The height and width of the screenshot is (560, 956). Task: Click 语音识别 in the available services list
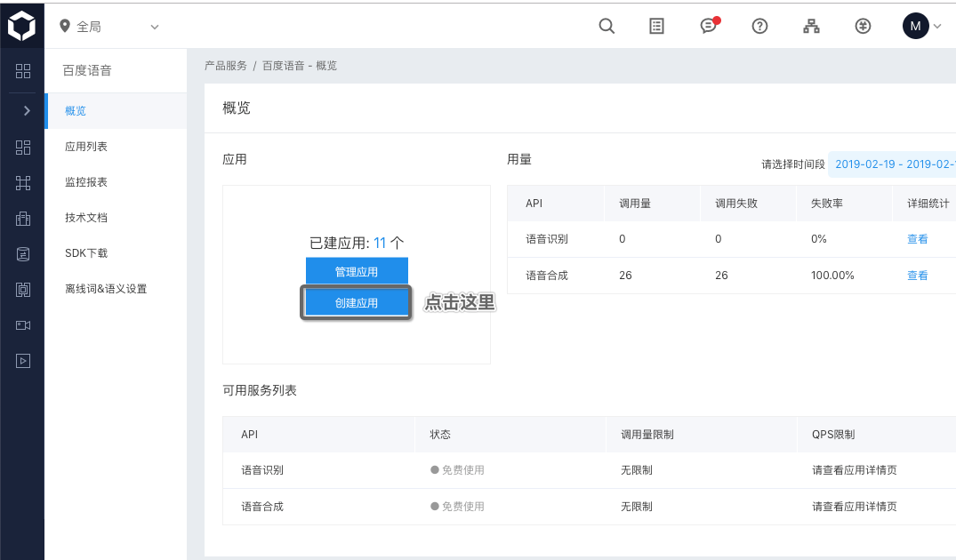[262, 470]
